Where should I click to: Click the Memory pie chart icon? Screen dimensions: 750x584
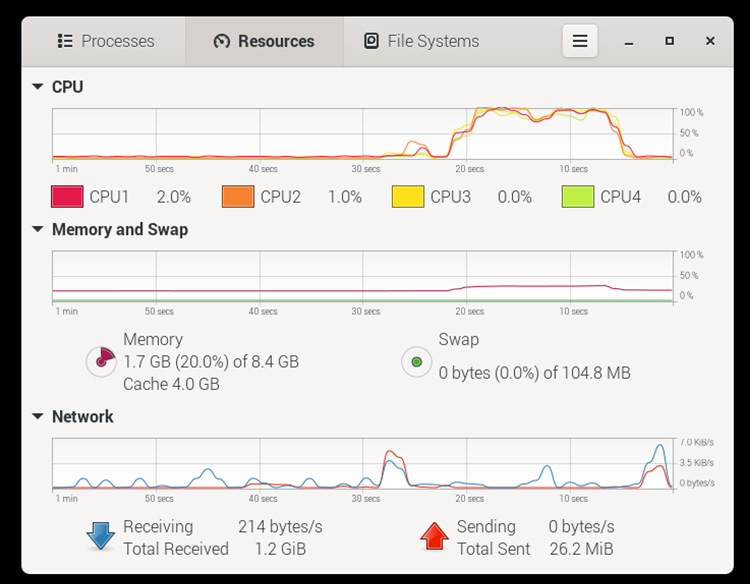point(101,361)
